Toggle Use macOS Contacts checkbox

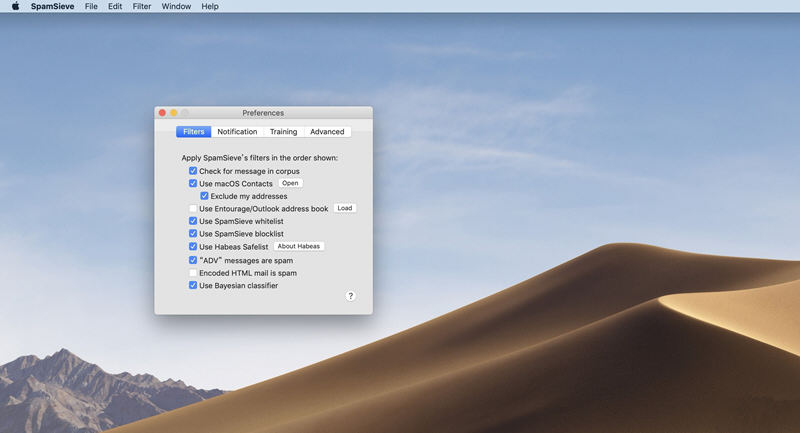(x=193, y=183)
